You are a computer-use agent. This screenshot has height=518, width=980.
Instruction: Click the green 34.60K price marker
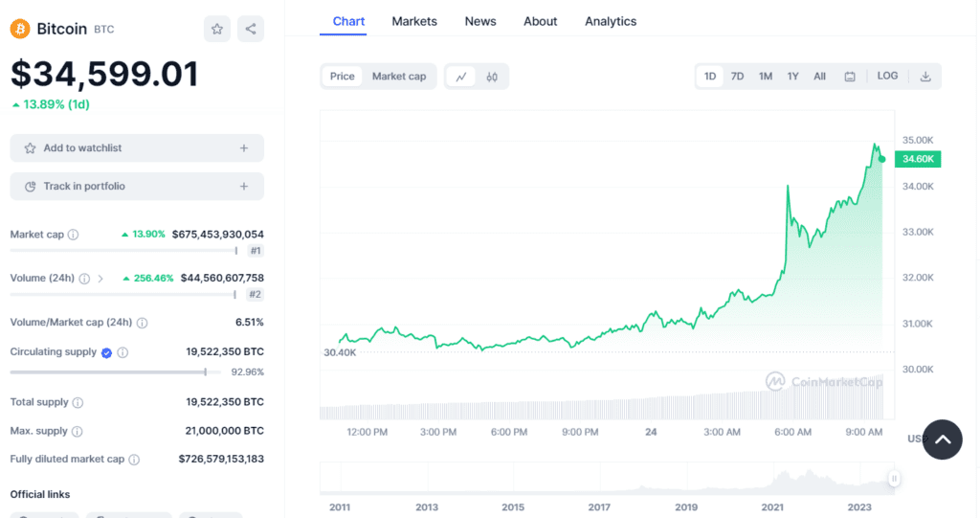click(918, 159)
